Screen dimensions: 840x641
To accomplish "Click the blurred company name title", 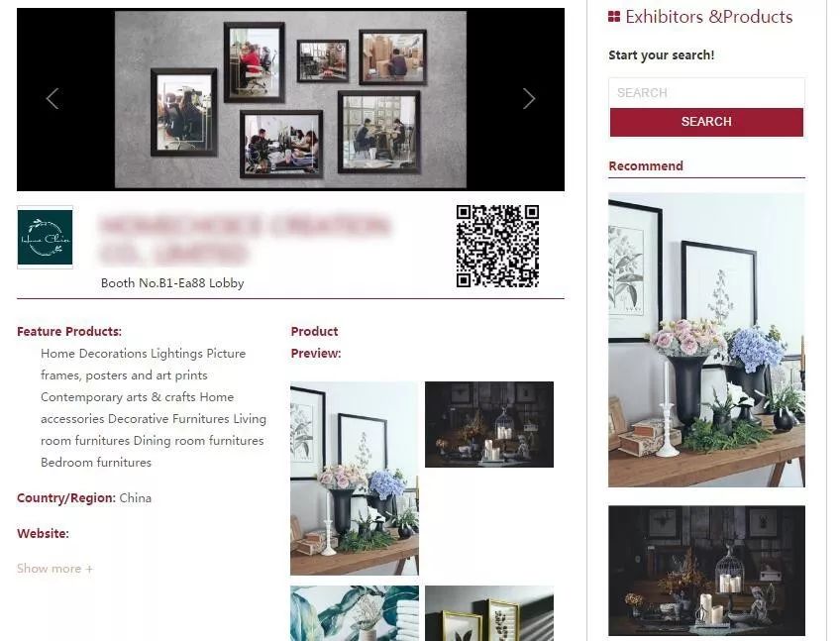I will 245,239.
